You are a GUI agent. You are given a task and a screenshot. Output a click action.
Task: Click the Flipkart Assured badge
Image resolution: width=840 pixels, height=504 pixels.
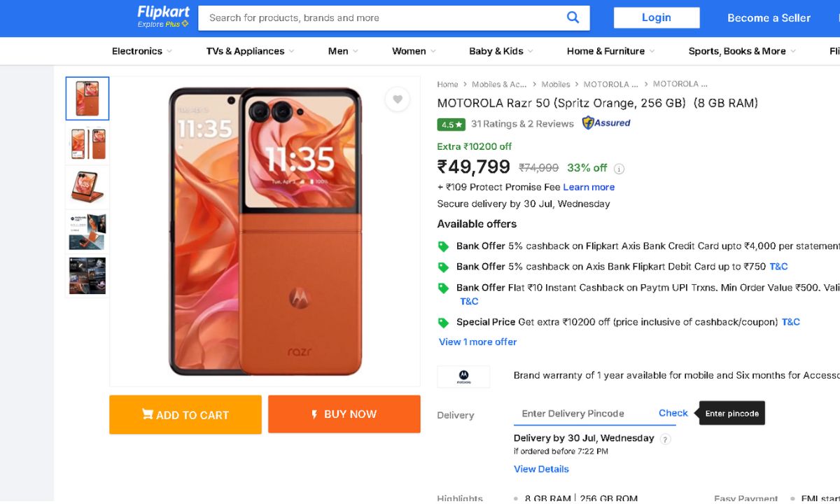pyautogui.click(x=606, y=123)
